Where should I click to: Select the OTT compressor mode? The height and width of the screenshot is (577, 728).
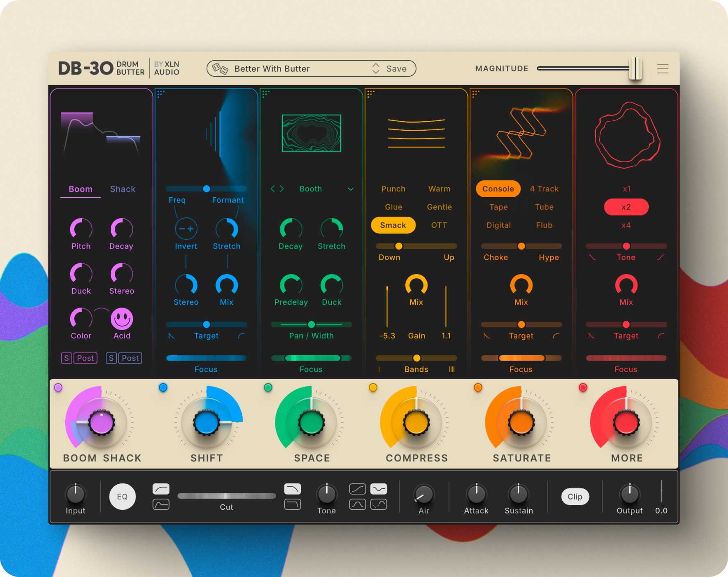coord(439,225)
